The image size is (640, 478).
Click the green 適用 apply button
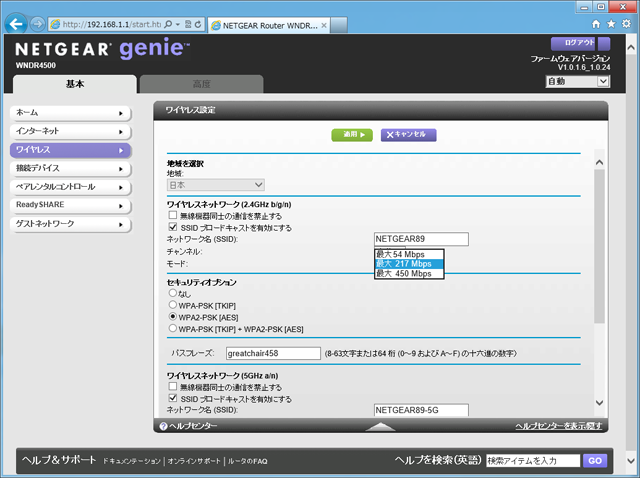click(351, 134)
